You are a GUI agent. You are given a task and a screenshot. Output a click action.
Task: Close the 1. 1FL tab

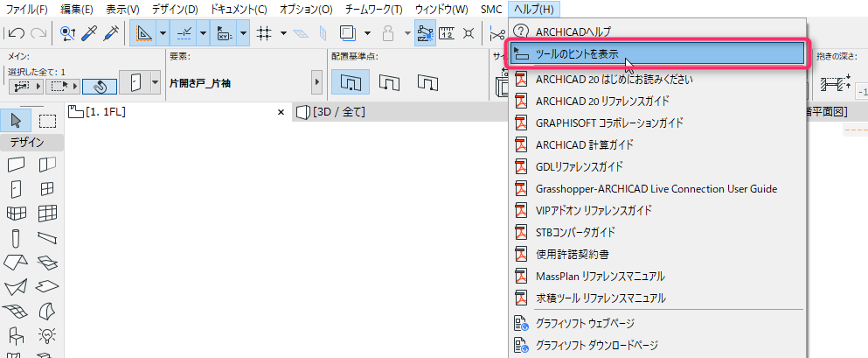point(281,112)
